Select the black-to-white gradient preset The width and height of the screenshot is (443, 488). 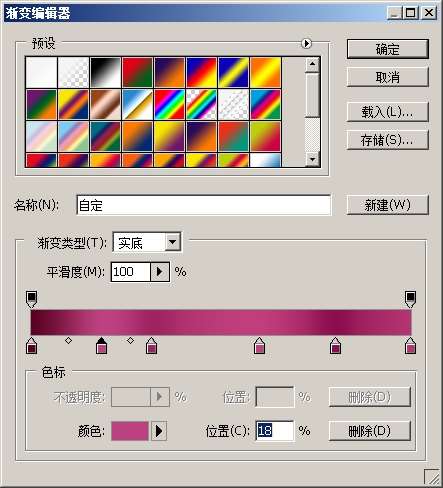point(105,72)
